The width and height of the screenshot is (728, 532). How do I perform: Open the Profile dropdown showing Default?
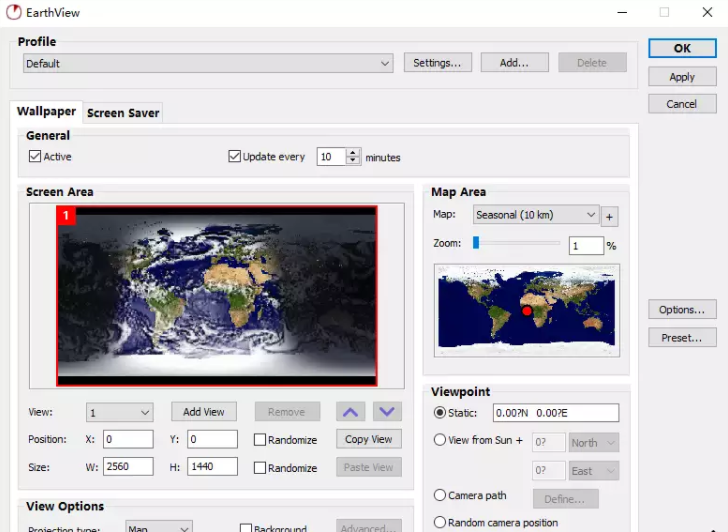pyautogui.click(x=208, y=63)
